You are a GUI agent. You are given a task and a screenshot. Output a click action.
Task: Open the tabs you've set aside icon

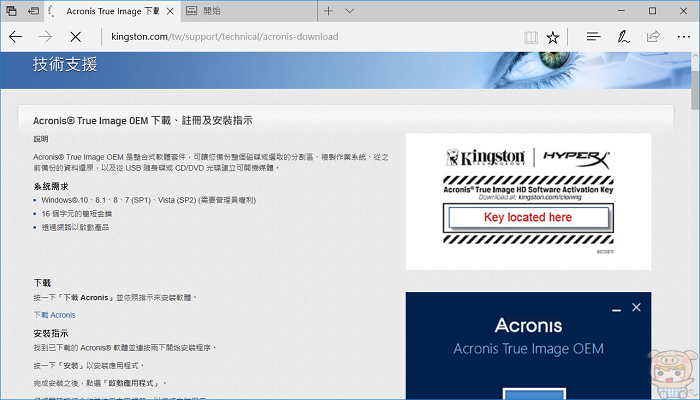[x=11, y=11]
